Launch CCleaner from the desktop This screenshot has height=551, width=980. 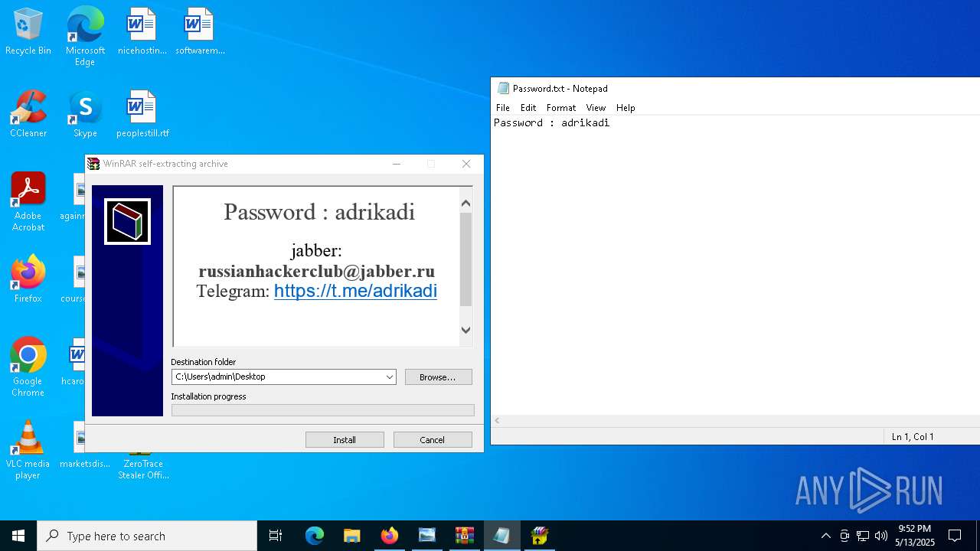(x=28, y=114)
